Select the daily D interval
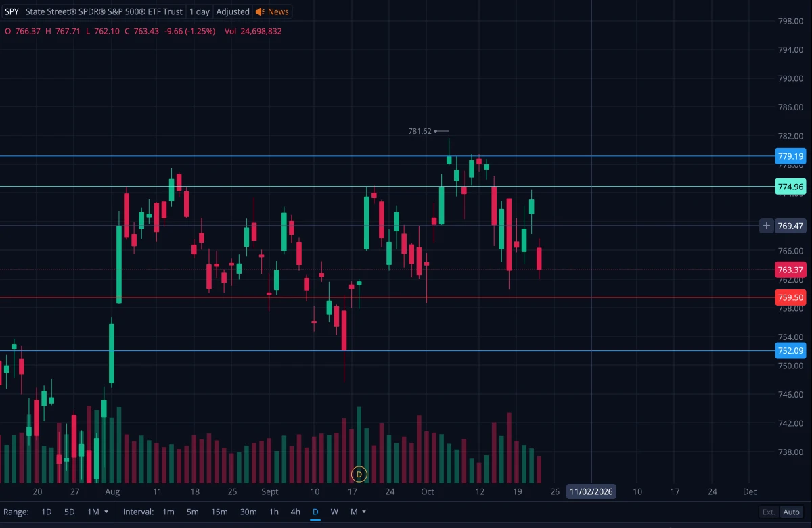The width and height of the screenshot is (812, 528). (x=315, y=512)
